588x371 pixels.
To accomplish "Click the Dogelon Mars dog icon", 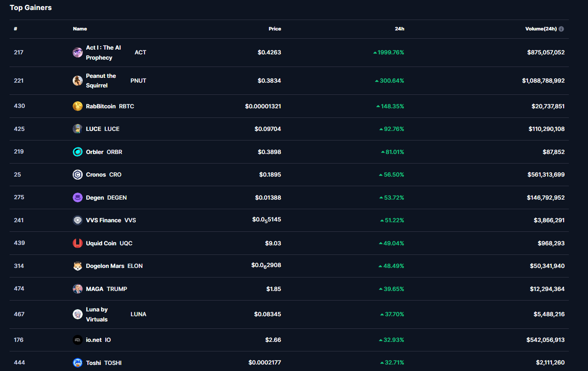I will tap(77, 266).
